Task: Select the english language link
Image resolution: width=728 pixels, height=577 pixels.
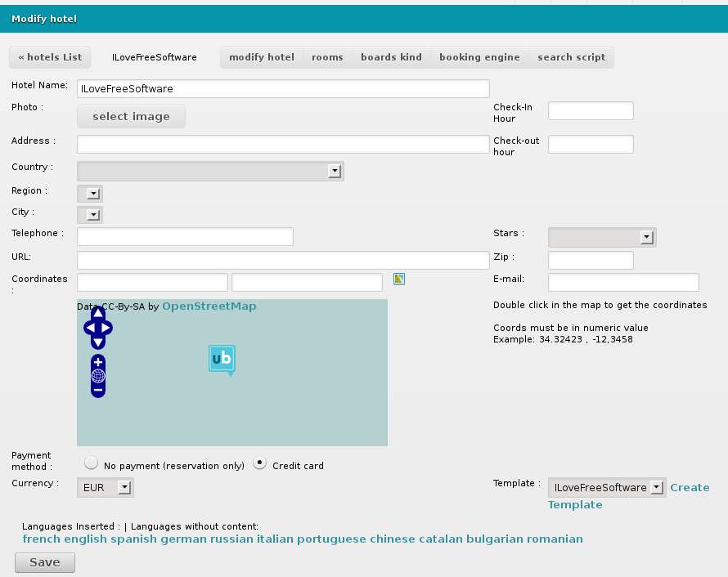Action: (85, 539)
